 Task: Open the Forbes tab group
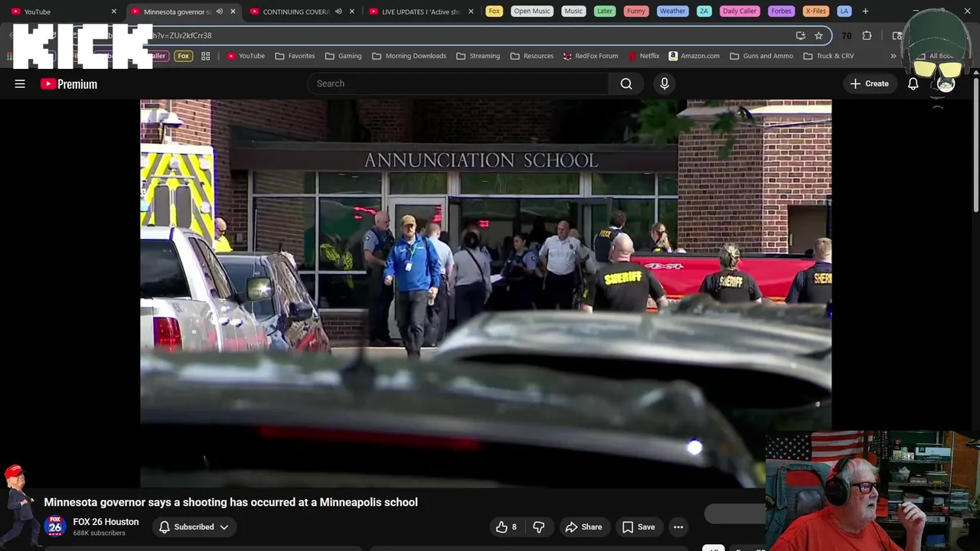pyautogui.click(x=781, y=11)
